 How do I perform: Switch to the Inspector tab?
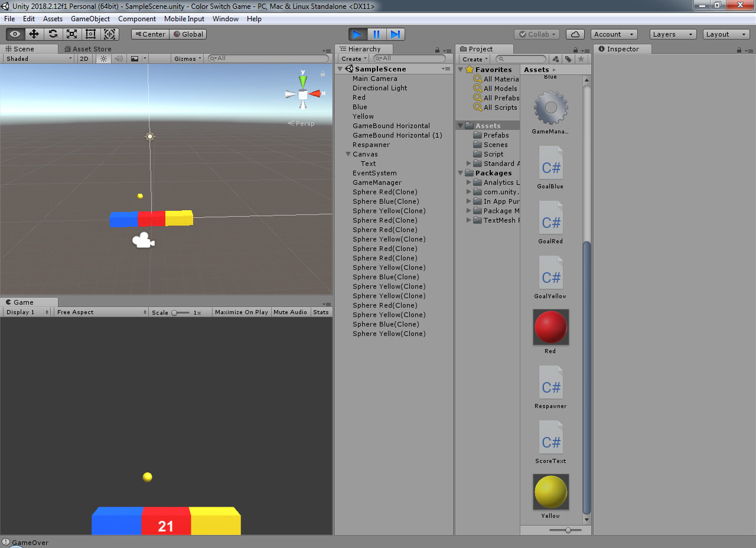pos(623,49)
